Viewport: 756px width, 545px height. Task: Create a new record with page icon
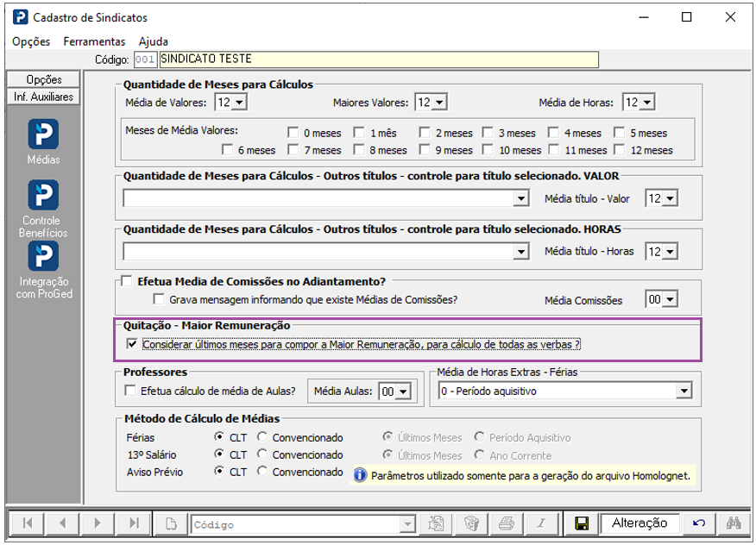(x=171, y=523)
